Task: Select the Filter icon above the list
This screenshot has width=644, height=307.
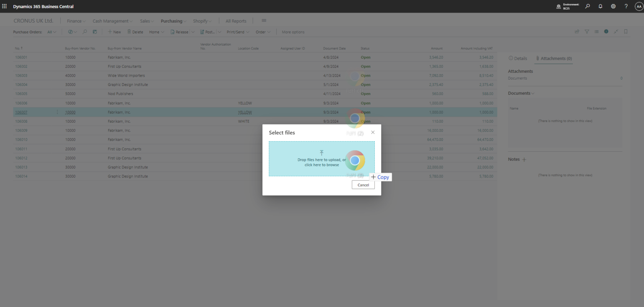Action: coord(587,31)
